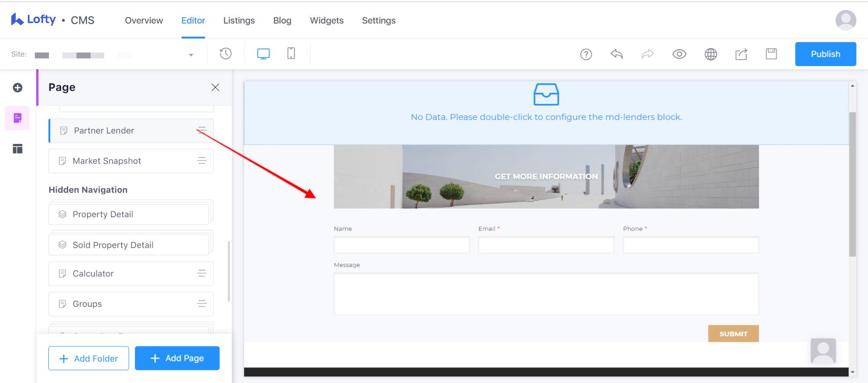The height and width of the screenshot is (383, 868).
Task: Select the Groups page
Action: coord(131,304)
